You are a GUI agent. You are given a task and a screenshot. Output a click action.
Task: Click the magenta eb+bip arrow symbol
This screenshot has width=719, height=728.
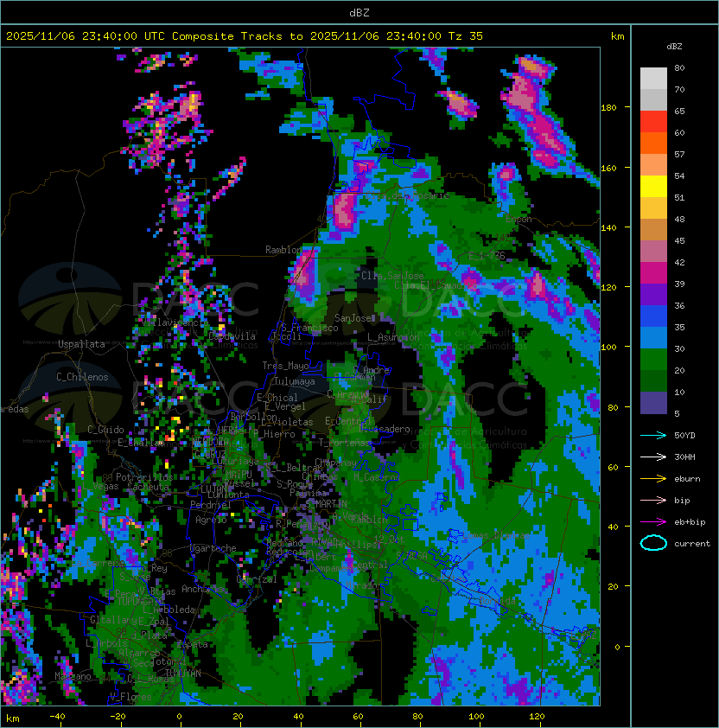(653, 522)
